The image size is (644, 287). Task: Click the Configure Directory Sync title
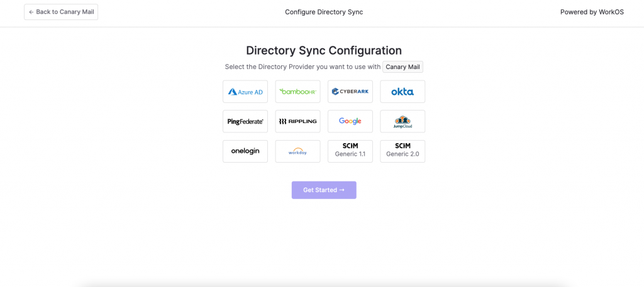click(x=324, y=13)
